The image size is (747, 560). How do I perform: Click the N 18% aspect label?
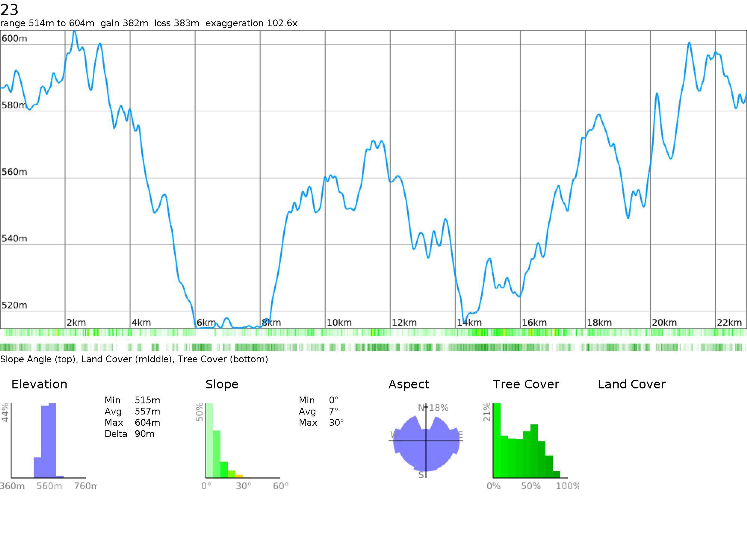pos(433,408)
